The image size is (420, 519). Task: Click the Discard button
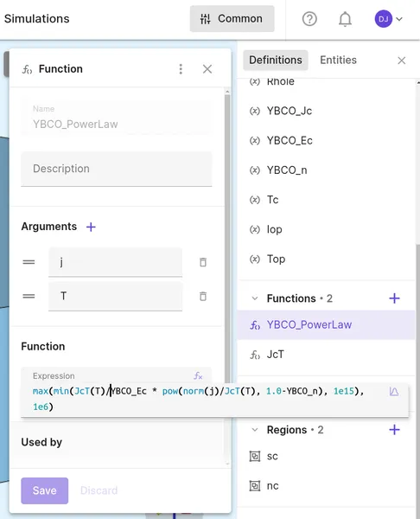click(x=99, y=490)
